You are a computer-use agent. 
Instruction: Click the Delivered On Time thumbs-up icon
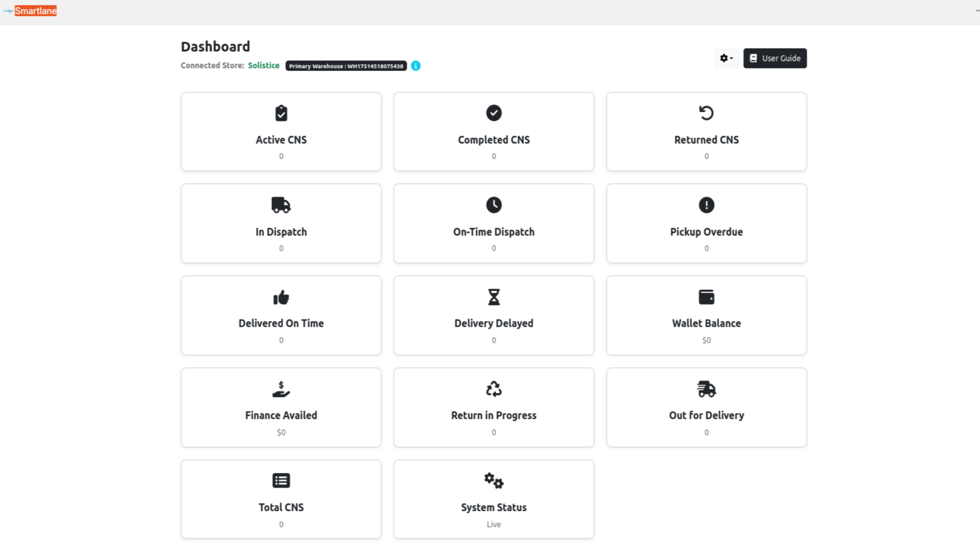coord(281,297)
